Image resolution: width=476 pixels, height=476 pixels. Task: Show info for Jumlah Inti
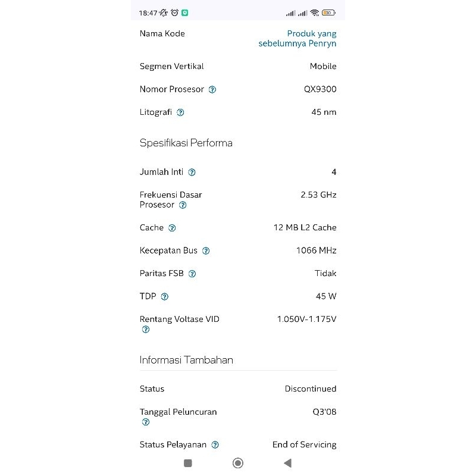pyautogui.click(x=192, y=173)
